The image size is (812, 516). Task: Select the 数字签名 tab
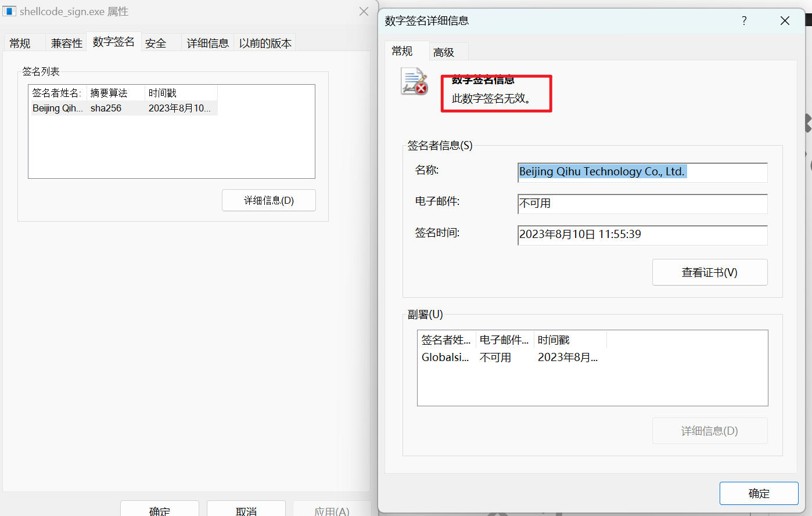(x=113, y=42)
